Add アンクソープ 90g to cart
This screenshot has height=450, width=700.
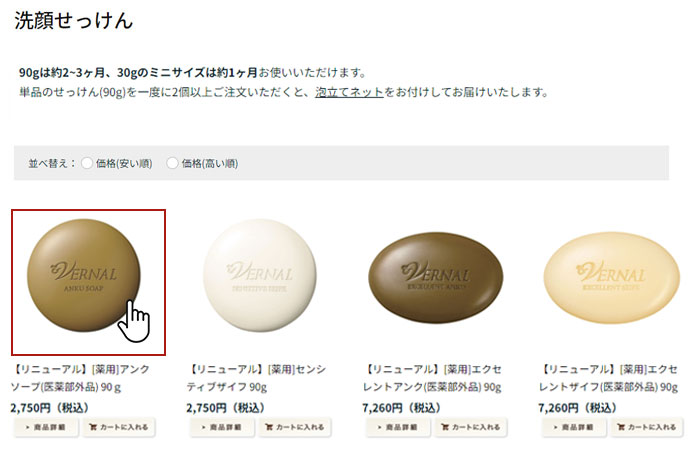pyautogui.click(x=119, y=427)
